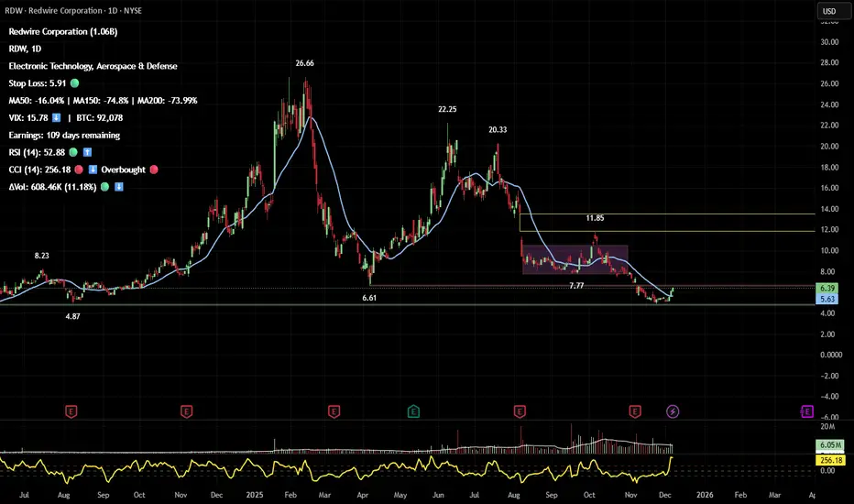This screenshot has height=504, width=854.
Task: Click the 18.00 price axis label
Action: click(829, 168)
